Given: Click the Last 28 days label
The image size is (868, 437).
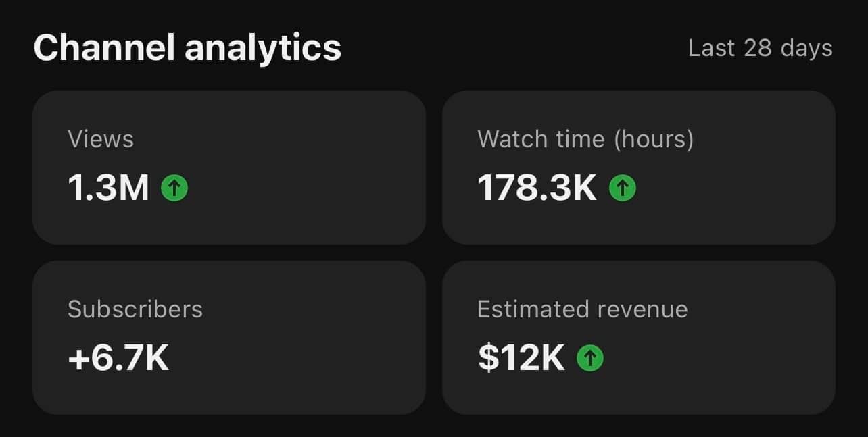Looking at the screenshot, I should coord(760,49).
